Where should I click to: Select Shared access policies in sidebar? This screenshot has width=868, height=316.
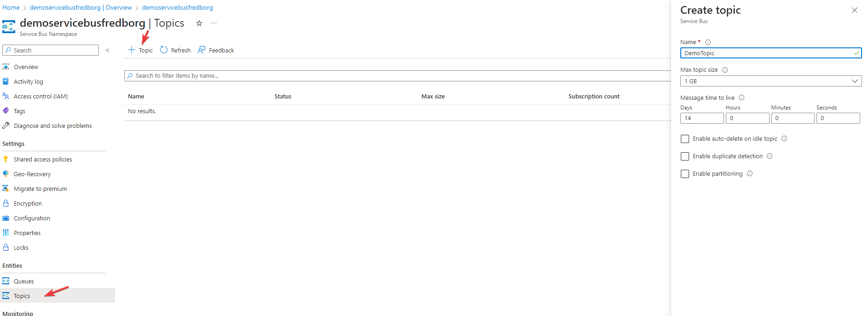click(x=43, y=160)
